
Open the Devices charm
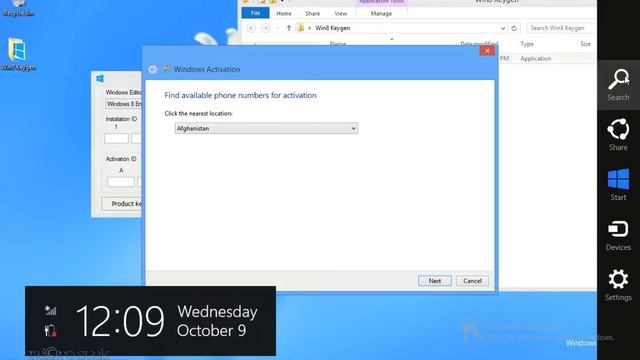point(618,235)
